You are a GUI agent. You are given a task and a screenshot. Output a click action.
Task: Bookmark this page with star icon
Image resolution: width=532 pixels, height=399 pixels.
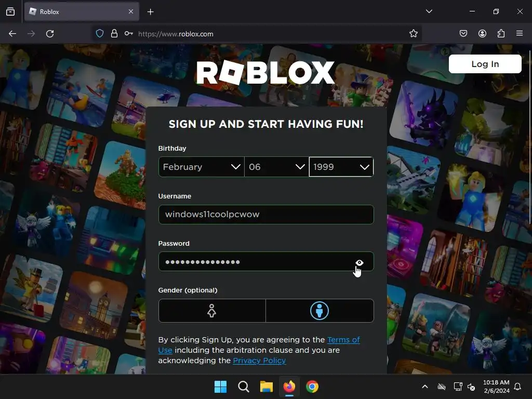413,34
